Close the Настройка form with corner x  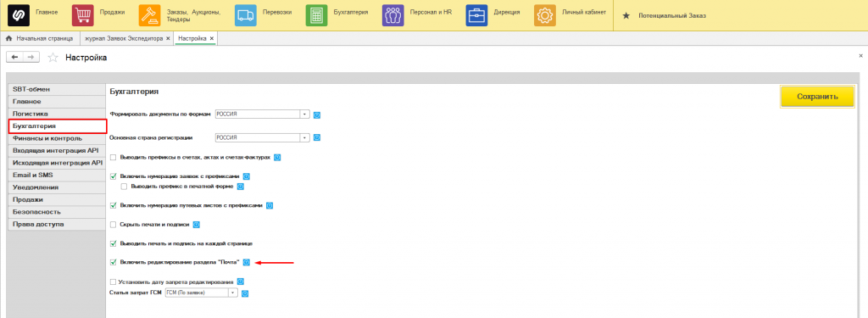click(860, 56)
